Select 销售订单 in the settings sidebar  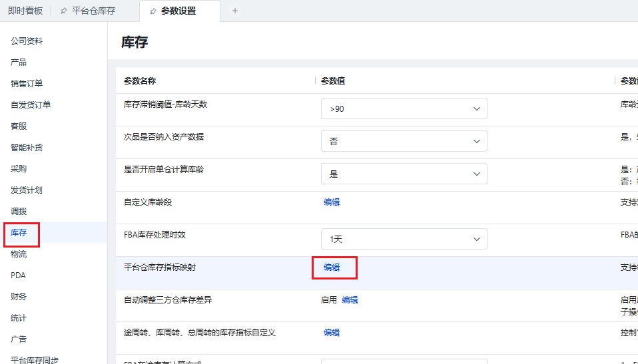tap(27, 84)
